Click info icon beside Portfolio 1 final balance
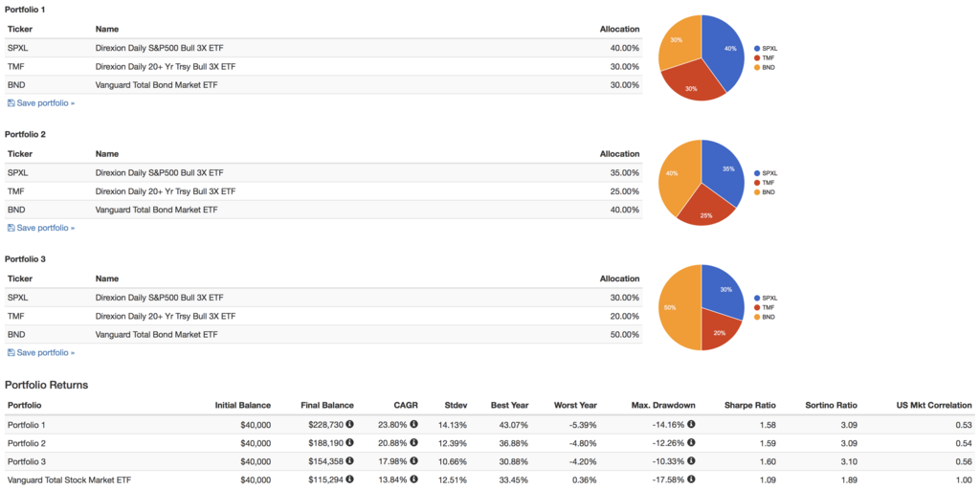 349,424
